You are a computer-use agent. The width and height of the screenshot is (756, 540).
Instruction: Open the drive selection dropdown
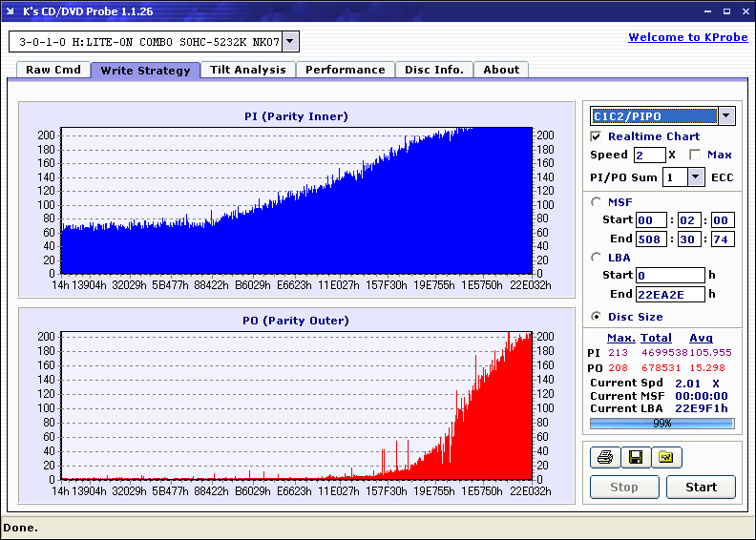pos(290,41)
